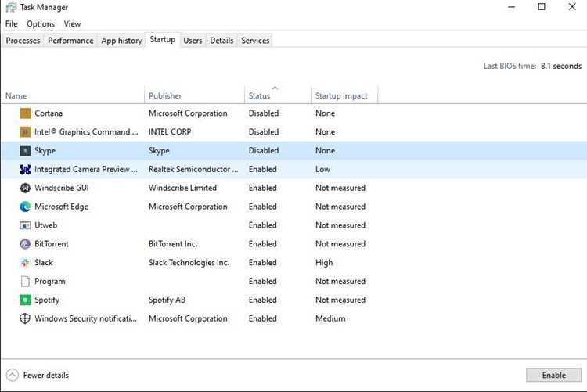The width and height of the screenshot is (587, 392).
Task: Select the BitTorrent name text
Action: click(52, 244)
